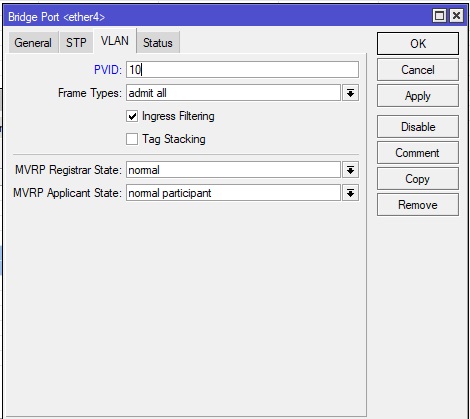Click the Frame Types combo box
The height and width of the screenshot is (419, 470).
pyautogui.click(x=233, y=93)
